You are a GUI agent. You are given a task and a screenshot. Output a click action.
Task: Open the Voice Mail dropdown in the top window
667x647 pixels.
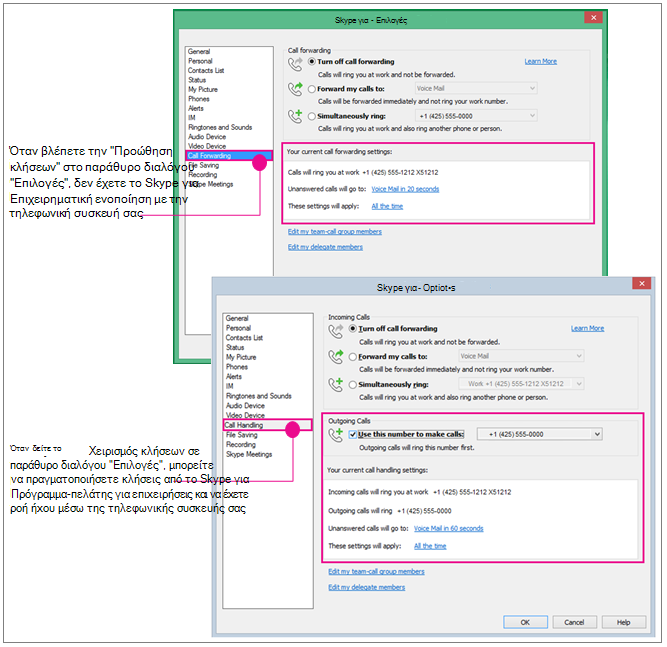pyautogui.click(x=476, y=88)
